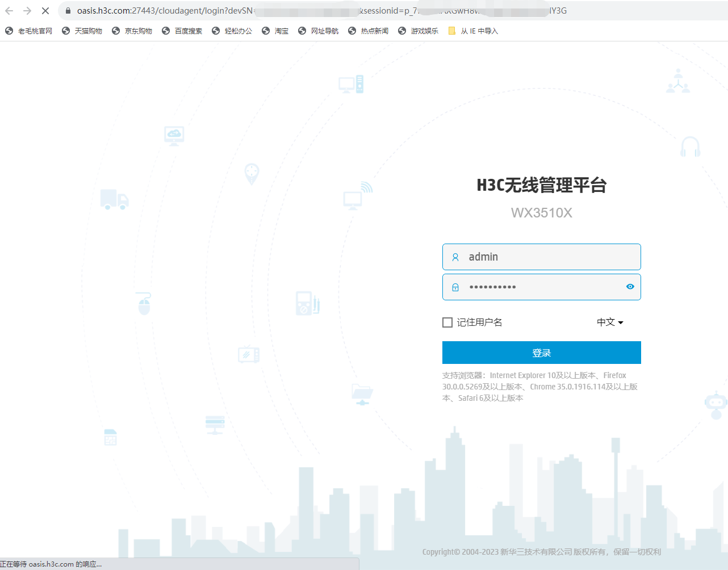Image resolution: width=728 pixels, height=570 pixels.
Task: Click the padlock icon in password field
Action: tap(455, 287)
